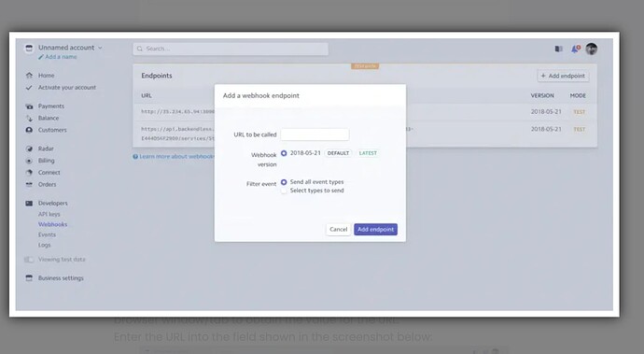Image resolution: width=644 pixels, height=354 pixels.
Task: Click the blue Add endpoint button in dialog
Action: tap(375, 230)
